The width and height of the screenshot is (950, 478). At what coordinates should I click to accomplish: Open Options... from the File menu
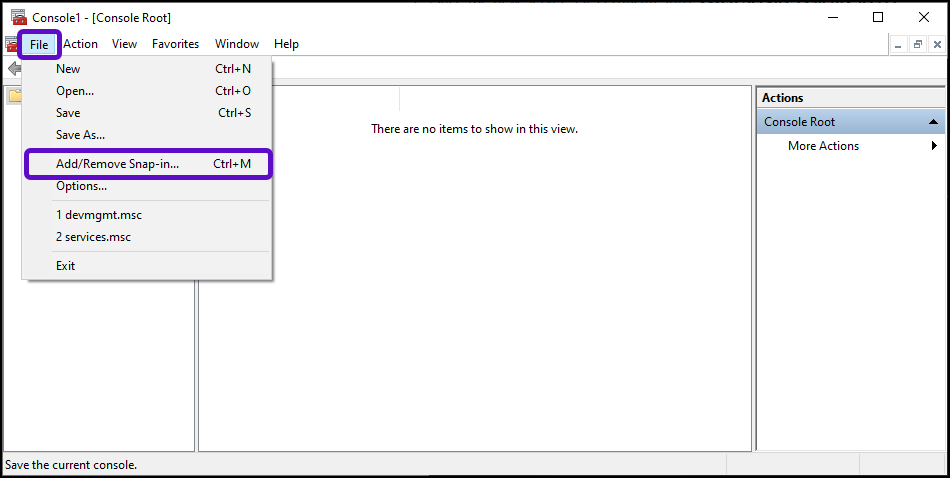[x=81, y=186]
